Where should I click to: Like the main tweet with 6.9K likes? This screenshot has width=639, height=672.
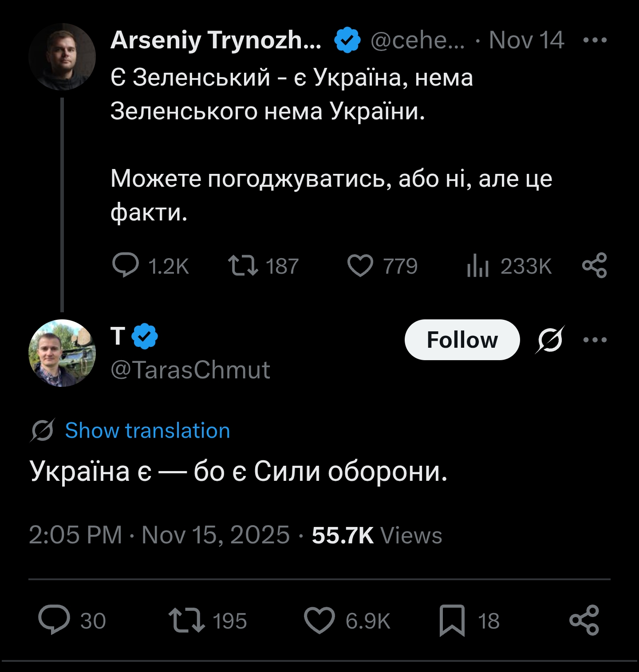[319, 620]
